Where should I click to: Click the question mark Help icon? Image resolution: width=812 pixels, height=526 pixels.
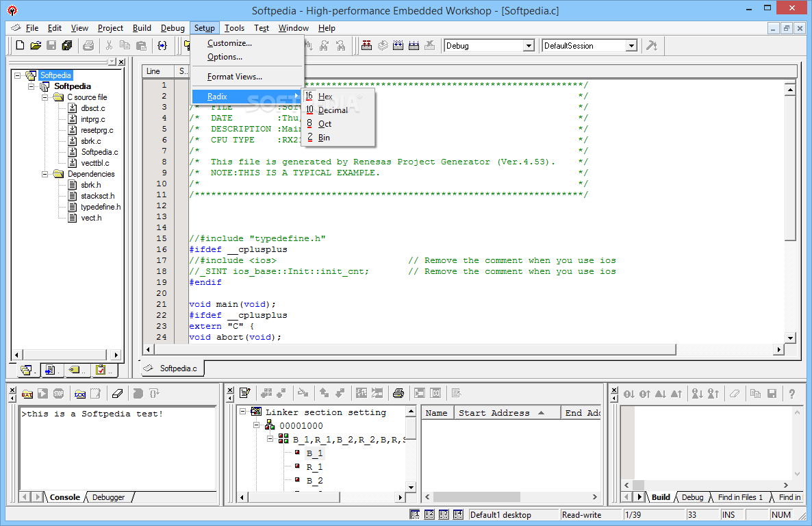(792, 394)
